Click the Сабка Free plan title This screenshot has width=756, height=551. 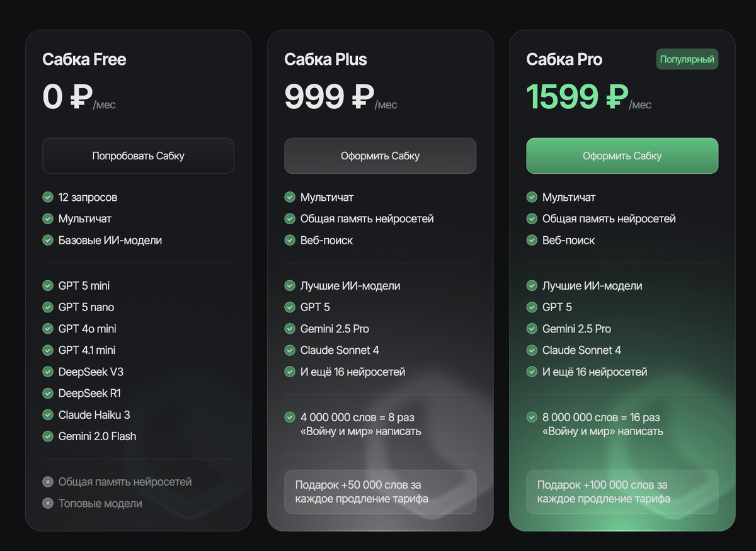pos(84,60)
